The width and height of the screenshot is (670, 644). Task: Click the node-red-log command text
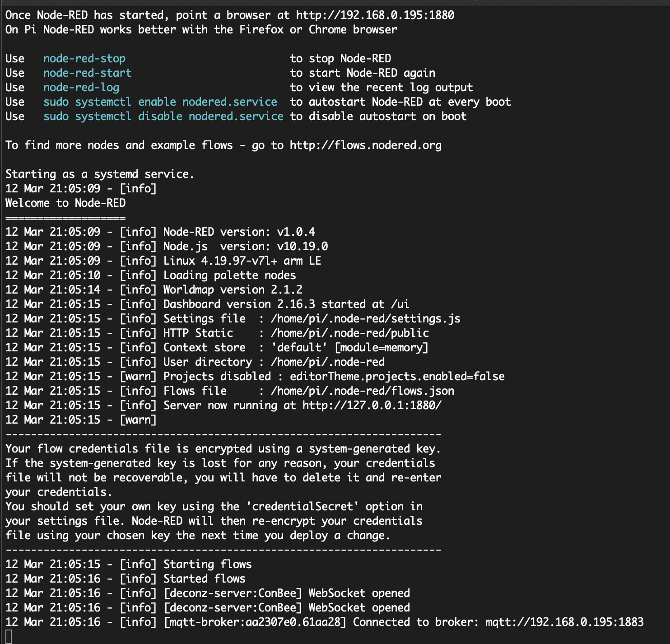click(x=81, y=87)
